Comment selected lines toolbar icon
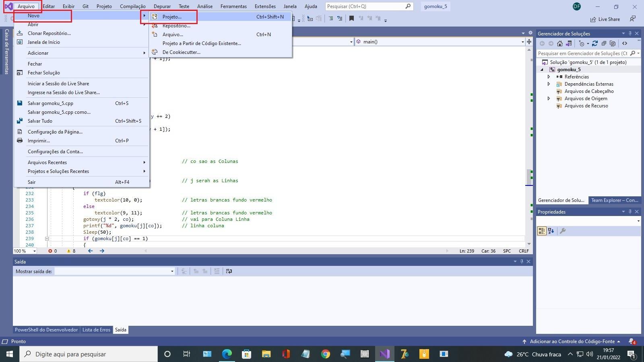Image resolution: width=644 pixels, height=362 pixels. [x=331, y=19]
